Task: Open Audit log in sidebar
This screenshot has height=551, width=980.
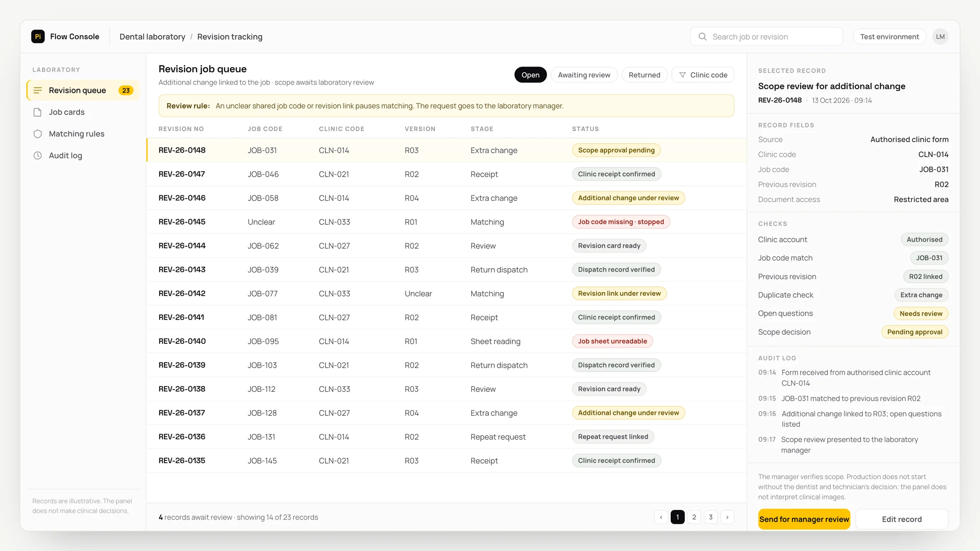Action: 83,155
